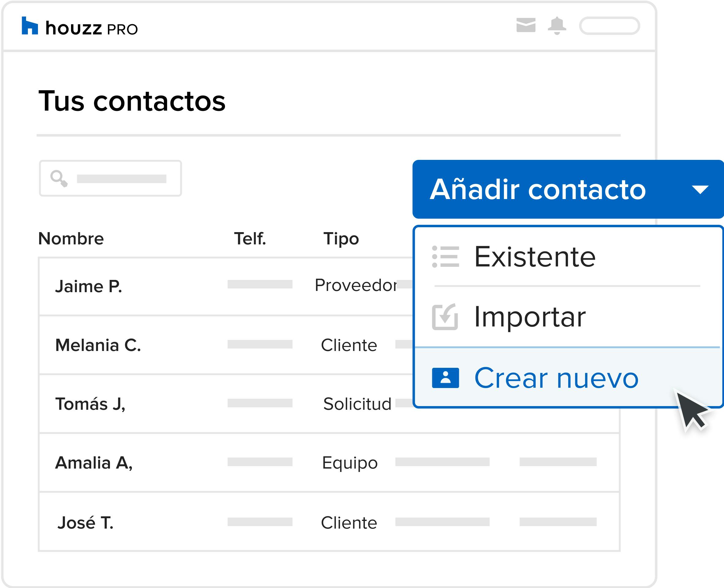The width and height of the screenshot is (724, 588).
Task: Click the Solicitud type cell
Action: click(x=357, y=404)
